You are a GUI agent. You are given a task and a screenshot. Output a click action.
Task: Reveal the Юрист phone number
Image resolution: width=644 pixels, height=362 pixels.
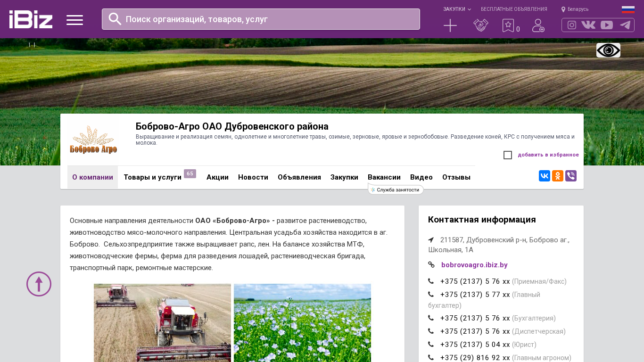(475, 345)
